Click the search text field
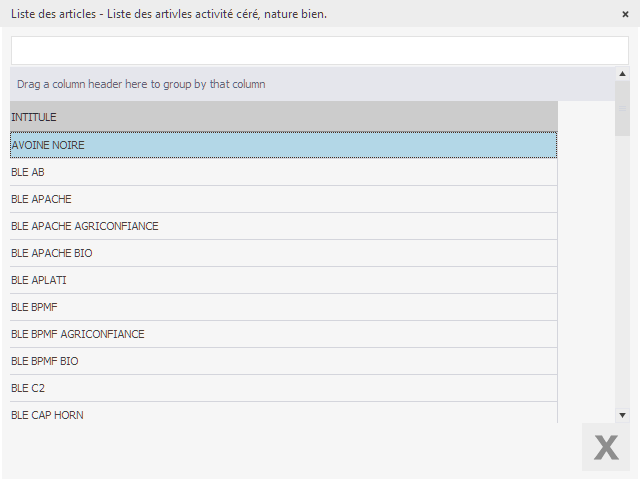This screenshot has width=640, height=480. 319,50
